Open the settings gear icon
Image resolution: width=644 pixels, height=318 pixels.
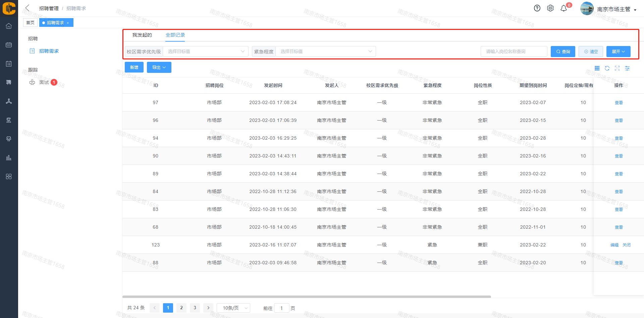coord(550,8)
